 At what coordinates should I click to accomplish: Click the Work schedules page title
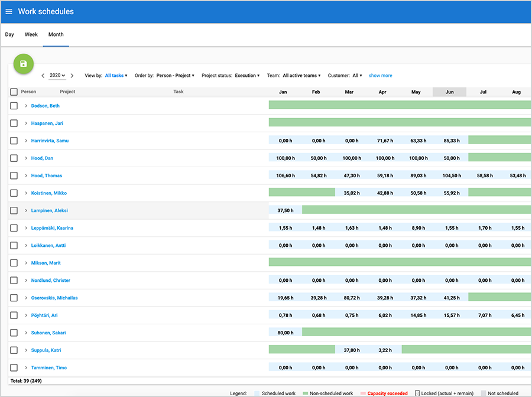[x=46, y=12]
